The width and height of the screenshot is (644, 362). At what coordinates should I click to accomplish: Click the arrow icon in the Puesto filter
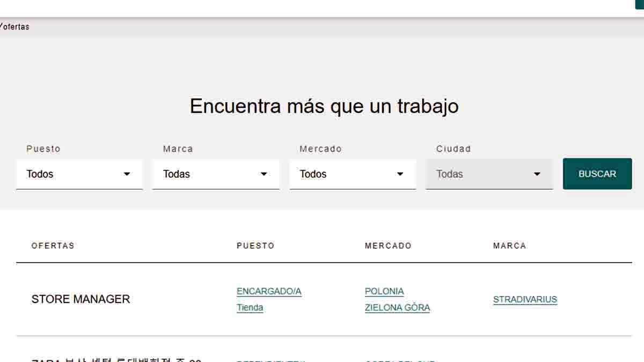pos(127,174)
